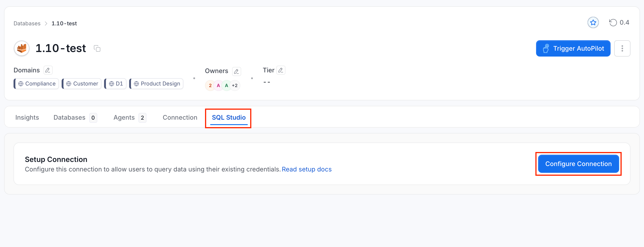Click the Trigger AutoPilot button

pyautogui.click(x=573, y=48)
